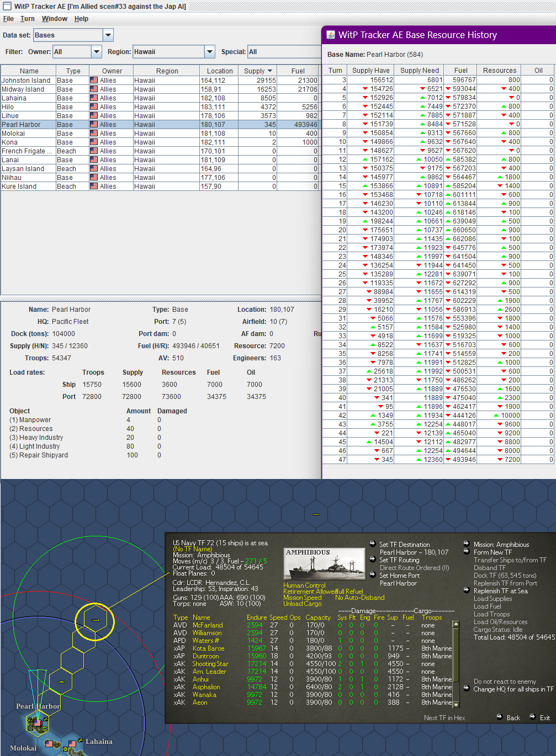Click the Base Resource History window icon
This screenshot has height=756, width=556.
click(x=331, y=35)
